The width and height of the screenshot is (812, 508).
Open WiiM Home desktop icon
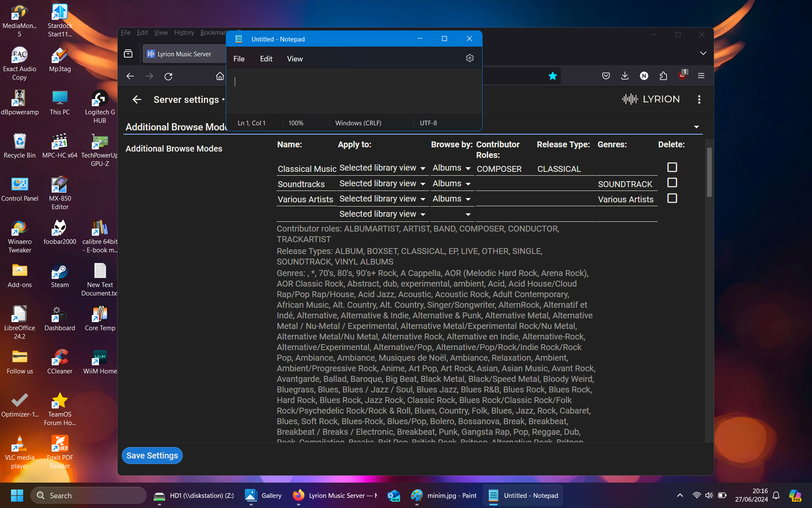100,362
